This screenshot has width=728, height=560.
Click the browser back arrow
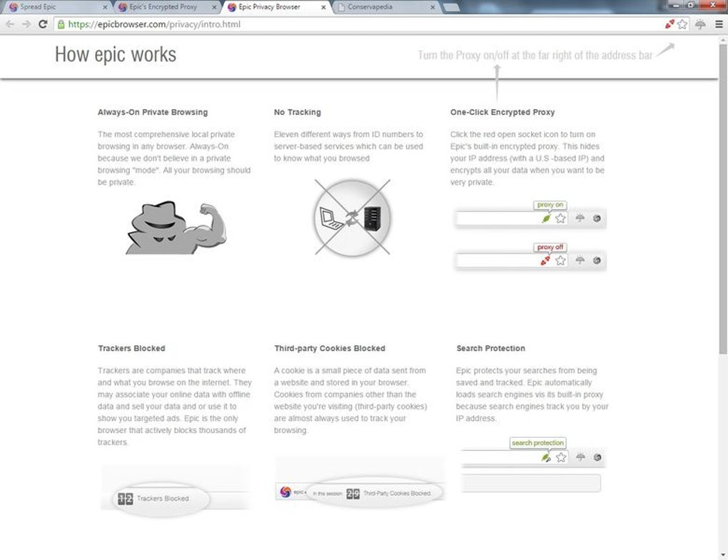coord(10,24)
